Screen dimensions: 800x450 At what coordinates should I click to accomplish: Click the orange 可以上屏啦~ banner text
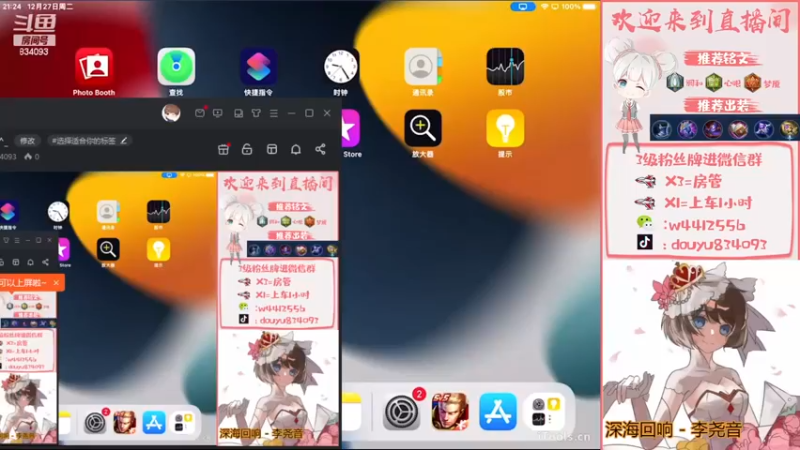click(x=23, y=283)
